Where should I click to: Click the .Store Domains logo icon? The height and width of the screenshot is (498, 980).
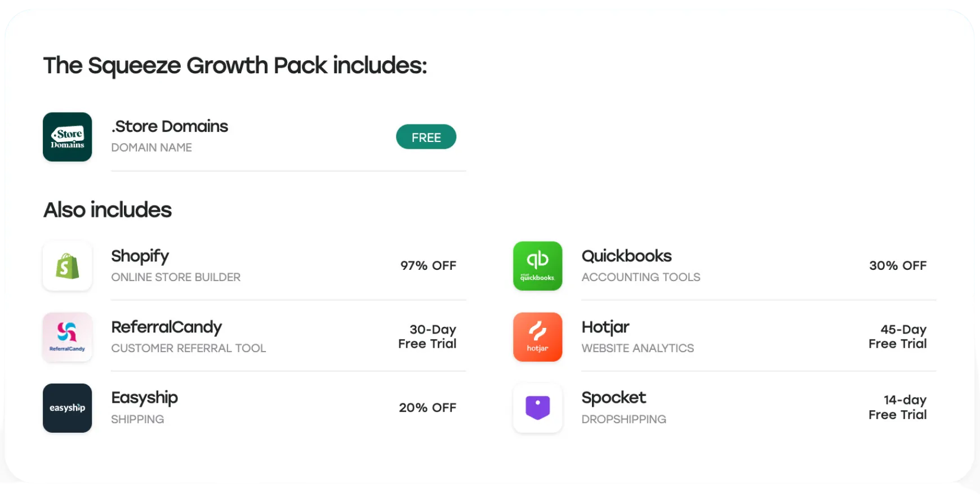[68, 137]
